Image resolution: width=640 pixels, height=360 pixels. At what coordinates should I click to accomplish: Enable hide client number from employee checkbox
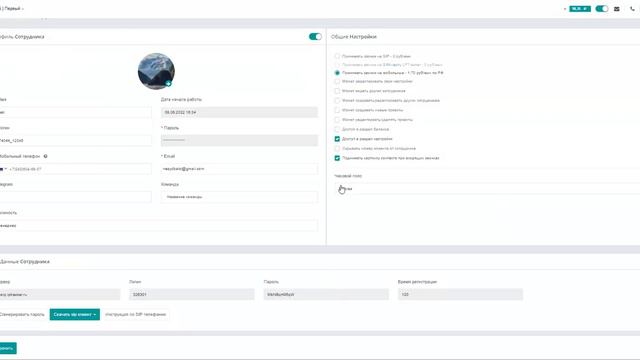[337, 149]
